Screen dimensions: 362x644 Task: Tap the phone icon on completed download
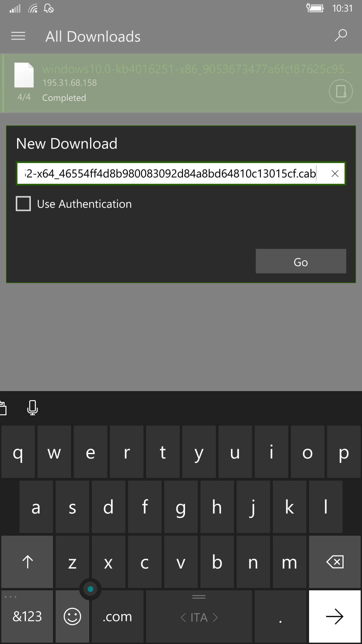pyautogui.click(x=341, y=91)
